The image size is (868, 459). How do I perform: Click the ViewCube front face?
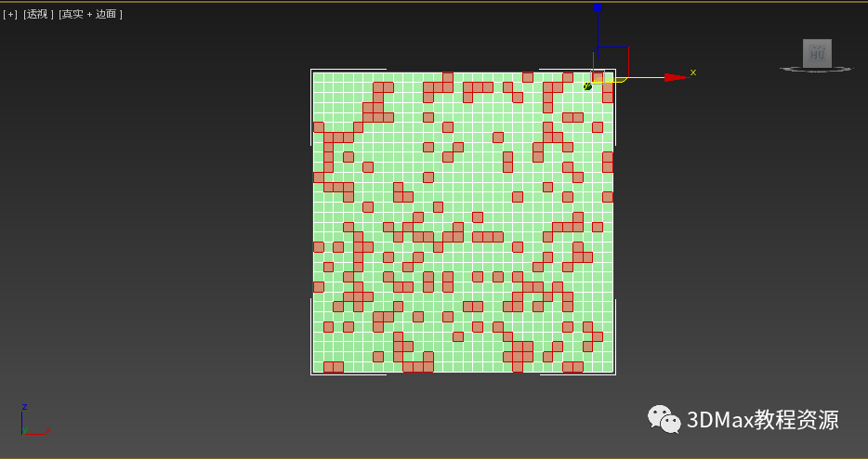point(817,54)
